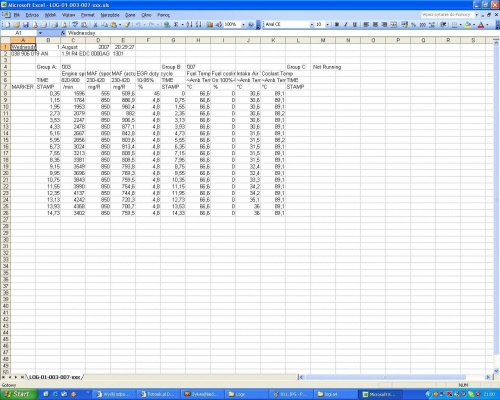500x400 pixels.
Task: Open the Print Preview toolbar icon
Action: pyautogui.click(x=64, y=25)
